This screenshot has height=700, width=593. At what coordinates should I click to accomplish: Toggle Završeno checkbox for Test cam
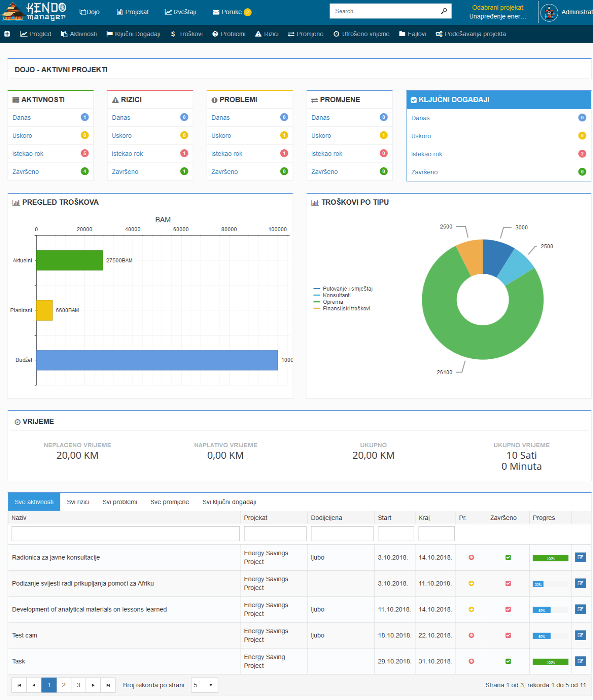pos(508,635)
